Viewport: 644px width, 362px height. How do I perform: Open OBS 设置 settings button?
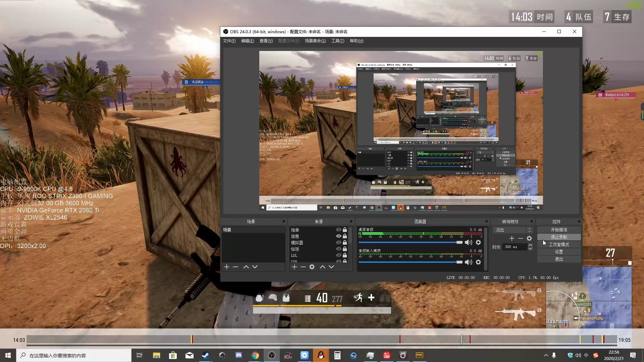click(x=559, y=252)
